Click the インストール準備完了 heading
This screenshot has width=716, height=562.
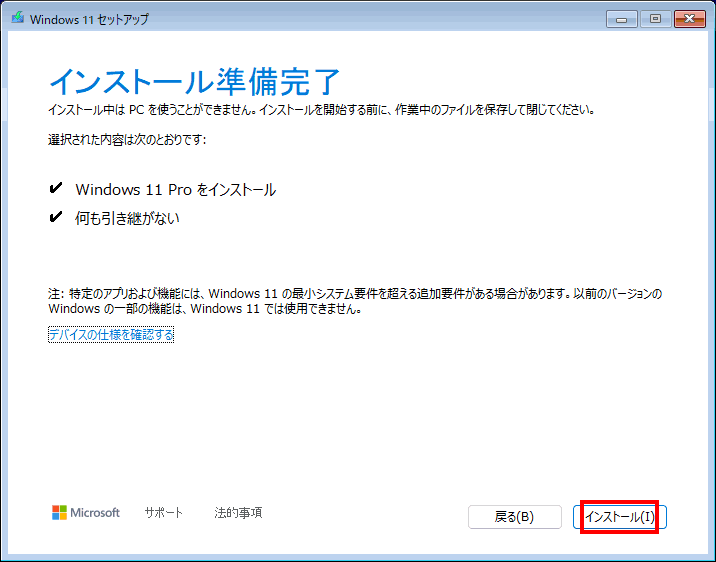coord(195,82)
